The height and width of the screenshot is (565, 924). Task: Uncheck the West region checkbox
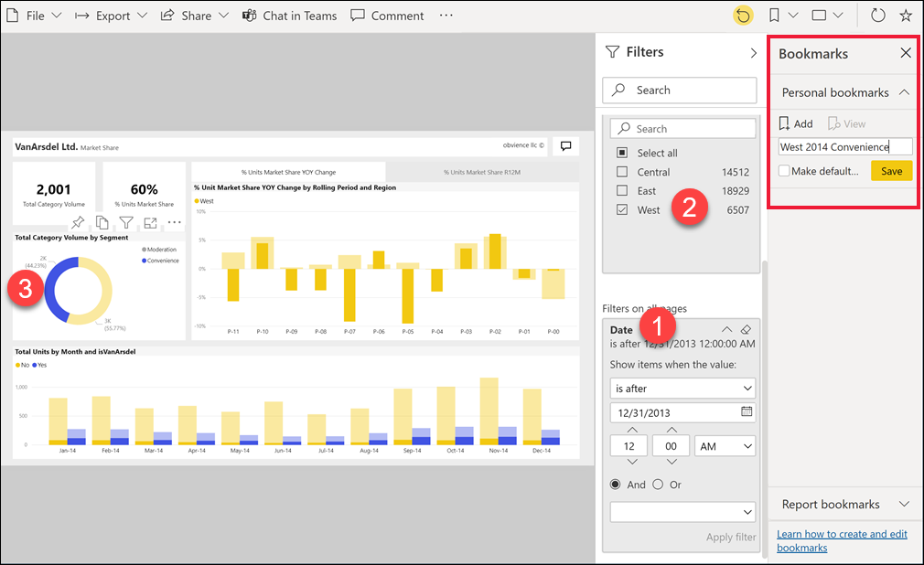pyautogui.click(x=622, y=209)
